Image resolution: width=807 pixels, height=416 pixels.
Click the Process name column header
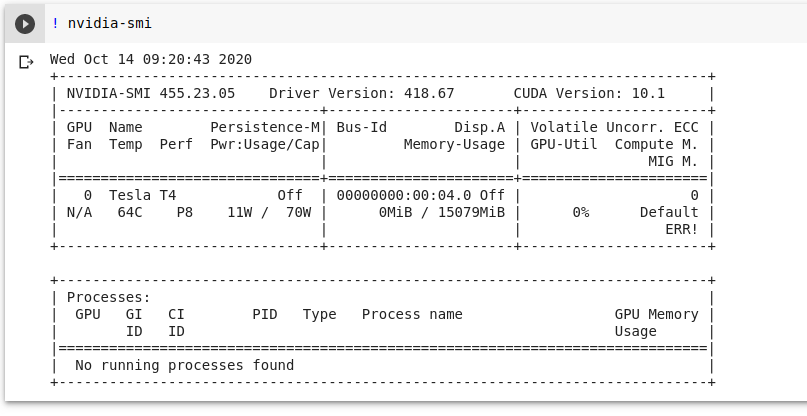412,314
